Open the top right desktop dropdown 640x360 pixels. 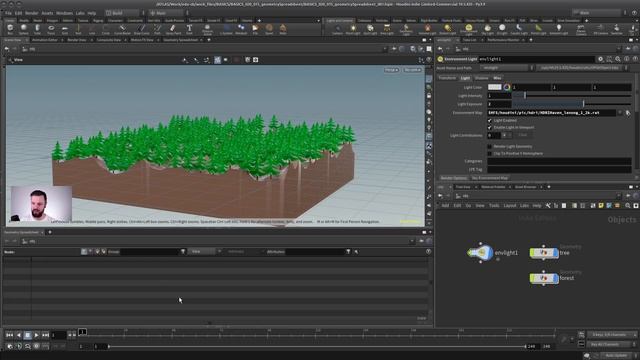pyautogui.click(x=600, y=13)
